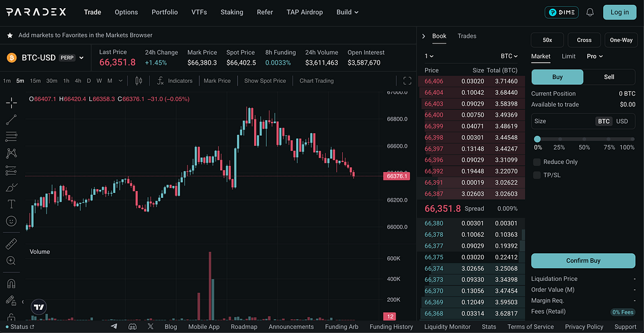Viewport: 644px width, 333px height.
Task: Open the Liquidity Monitor link
Action: point(447,327)
